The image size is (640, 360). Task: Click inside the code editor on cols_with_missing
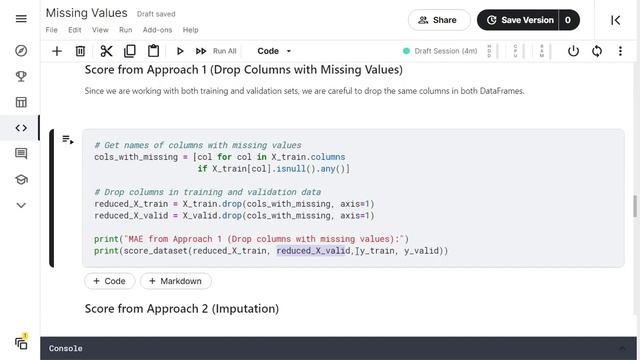136,157
